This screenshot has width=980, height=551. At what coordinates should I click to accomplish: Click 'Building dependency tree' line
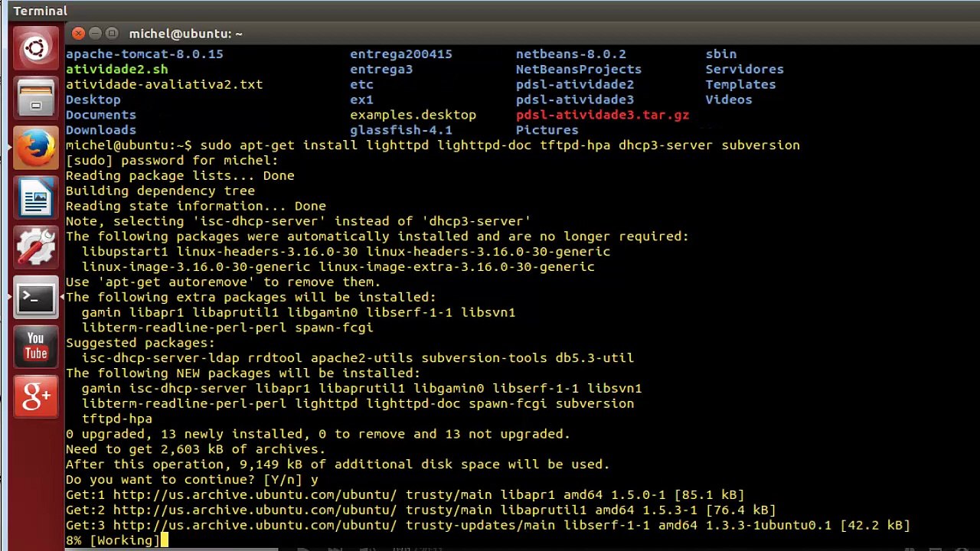pos(160,191)
